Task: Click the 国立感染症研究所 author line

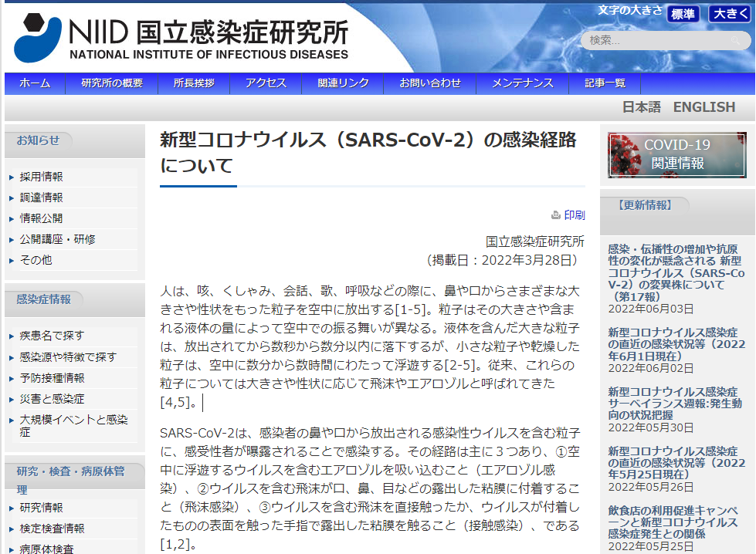Action: coord(534,242)
